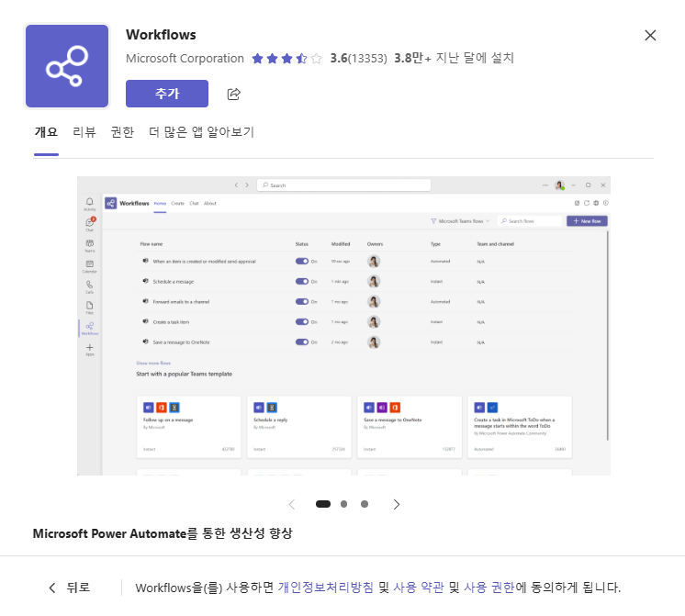Click the 3.6(13353) rating text
Viewport: 685px width, 616px height.
coord(359,58)
